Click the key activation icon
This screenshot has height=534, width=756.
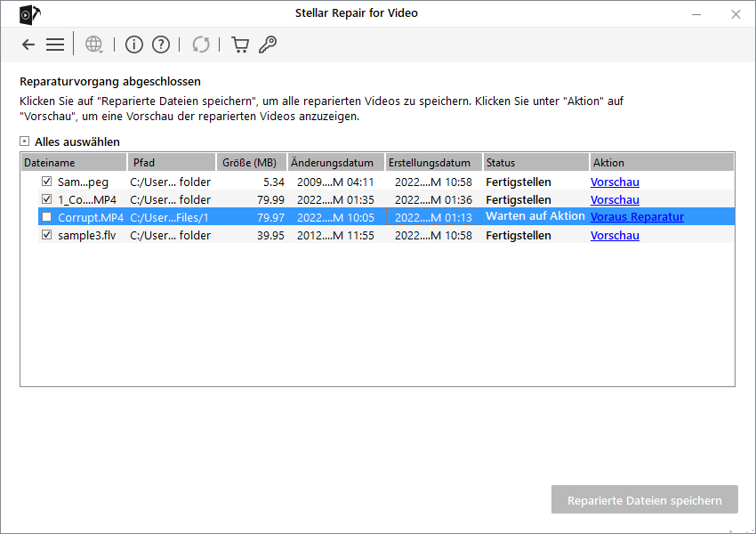[268, 44]
